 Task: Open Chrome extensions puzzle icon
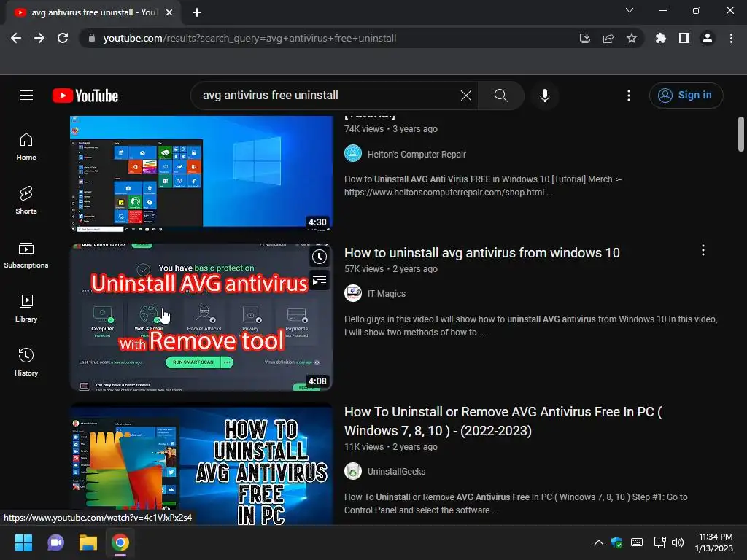tap(661, 38)
